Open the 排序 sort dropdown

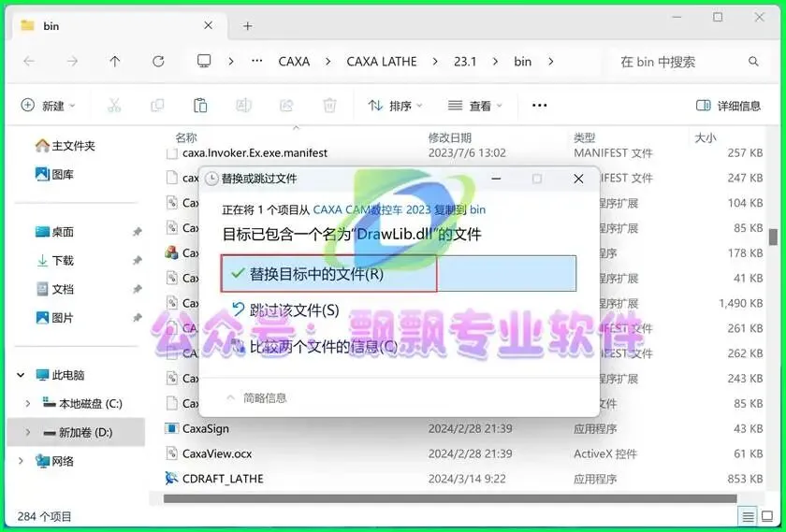(x=395, y=106)
